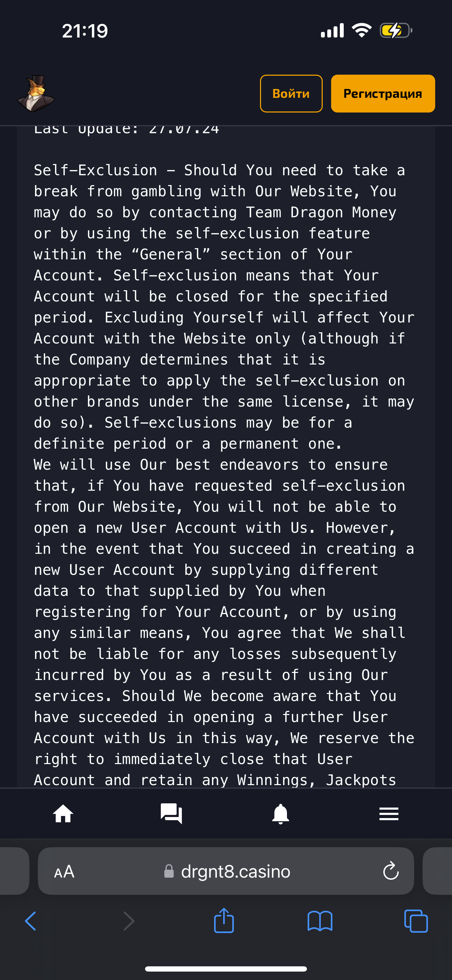Click the Войти login button

(291, 94)
